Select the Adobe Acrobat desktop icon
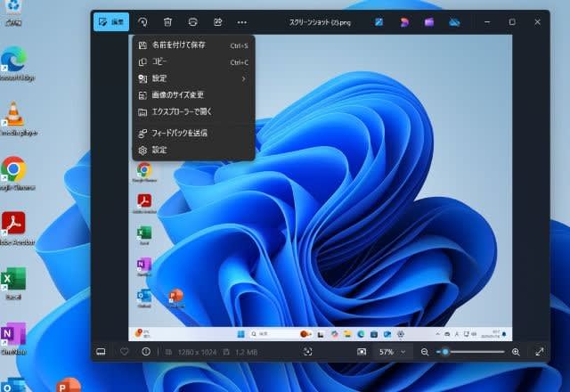570x392 pixels. (14, 229)
